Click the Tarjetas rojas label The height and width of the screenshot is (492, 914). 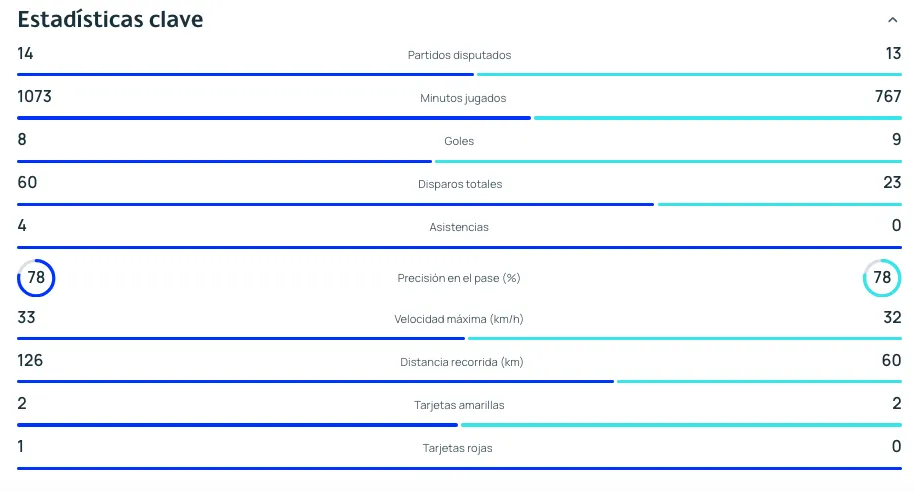457,448
